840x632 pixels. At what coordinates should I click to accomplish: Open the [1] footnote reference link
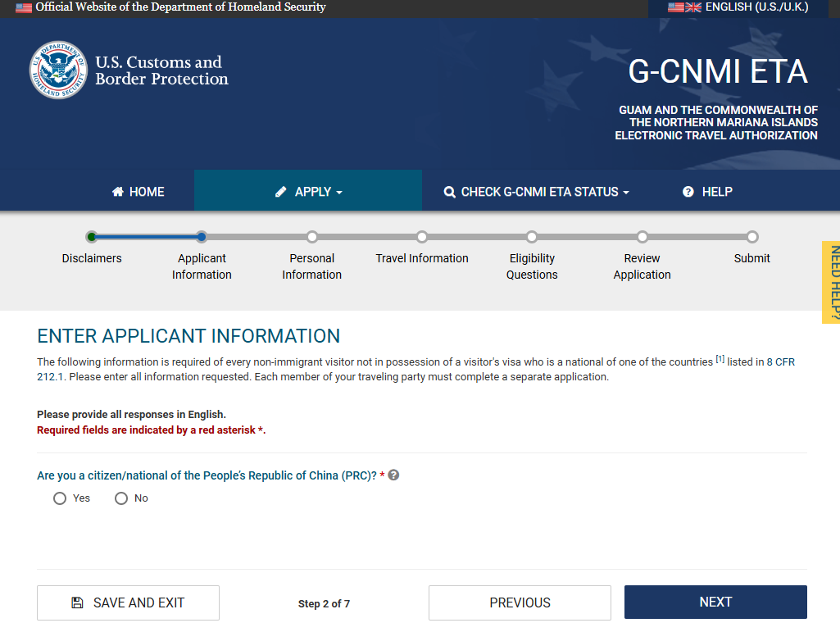720,360
